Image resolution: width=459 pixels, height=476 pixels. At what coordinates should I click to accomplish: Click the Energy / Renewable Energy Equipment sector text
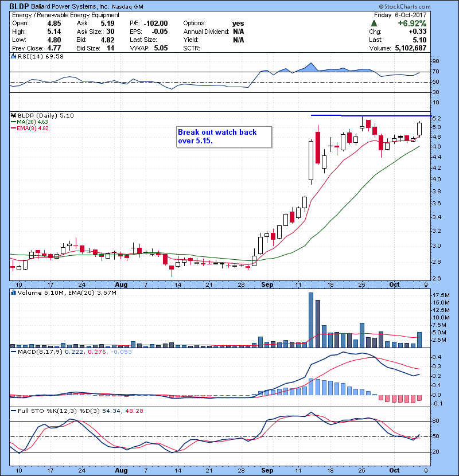click(x=65, y=15)
